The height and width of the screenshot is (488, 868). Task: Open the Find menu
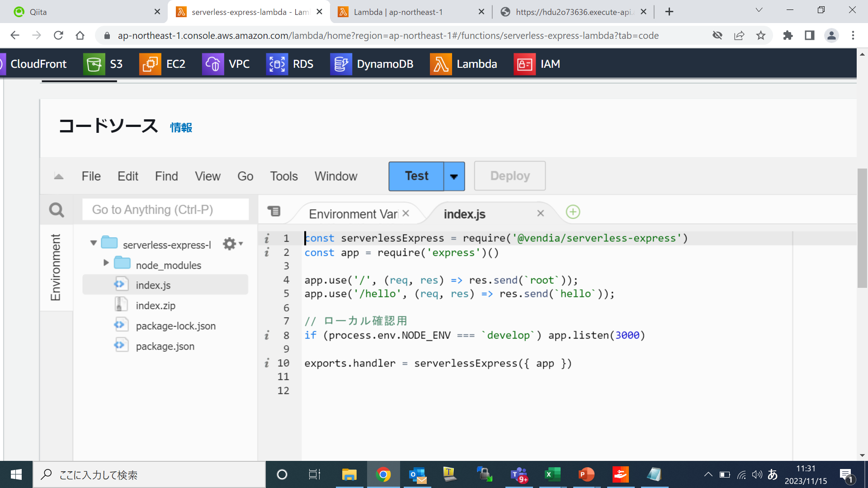point(166,176)
